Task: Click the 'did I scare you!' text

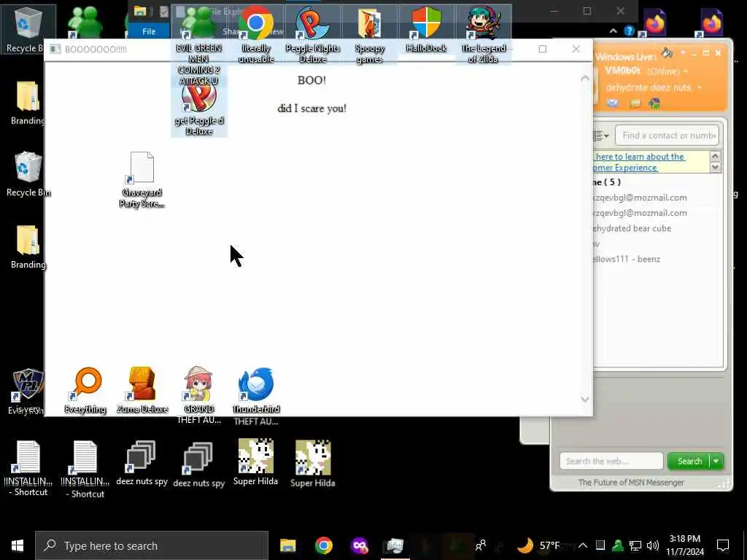Action: coord(312,109)
